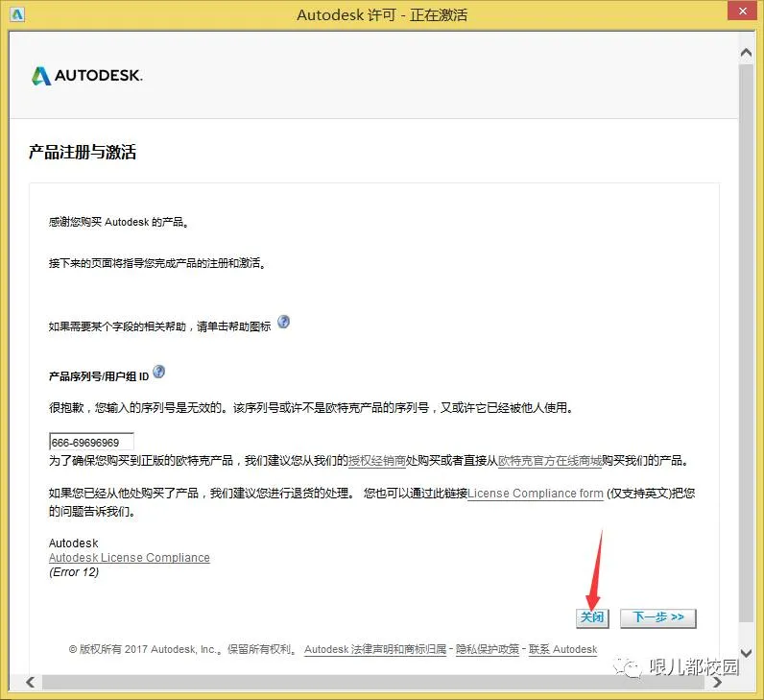Open the Autodesk License Compliance link
The image size is (764, 700).
click(130, 558)
